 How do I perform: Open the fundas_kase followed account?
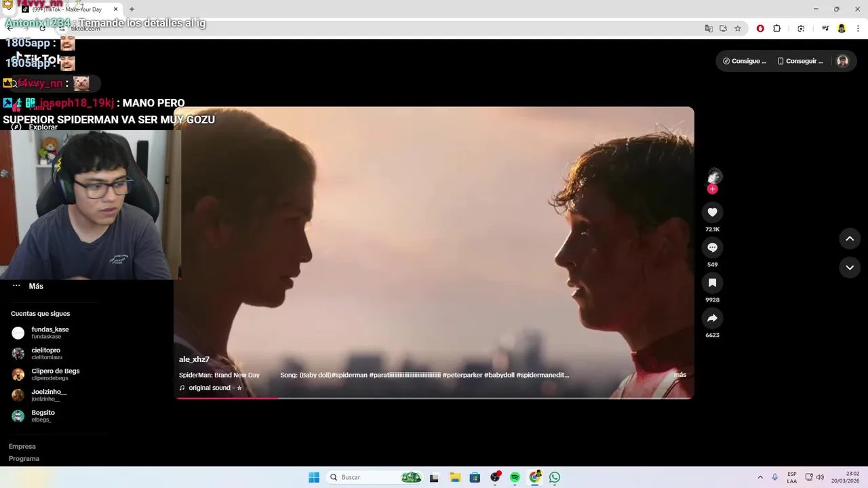coord(50,333)
